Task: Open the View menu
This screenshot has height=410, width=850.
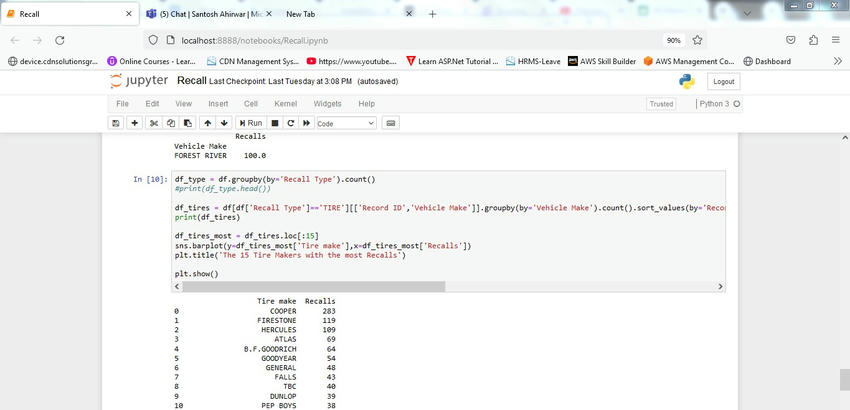Action: [184, 104]
